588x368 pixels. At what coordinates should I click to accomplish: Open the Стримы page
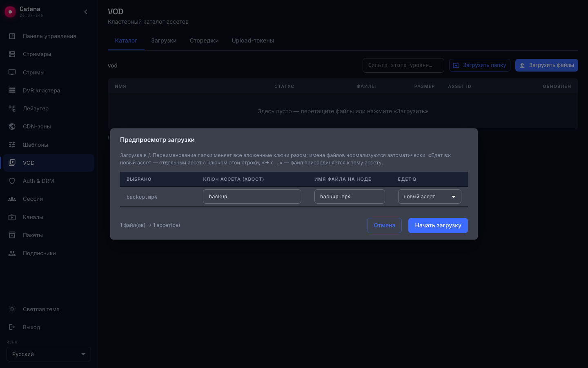point(49,72)
